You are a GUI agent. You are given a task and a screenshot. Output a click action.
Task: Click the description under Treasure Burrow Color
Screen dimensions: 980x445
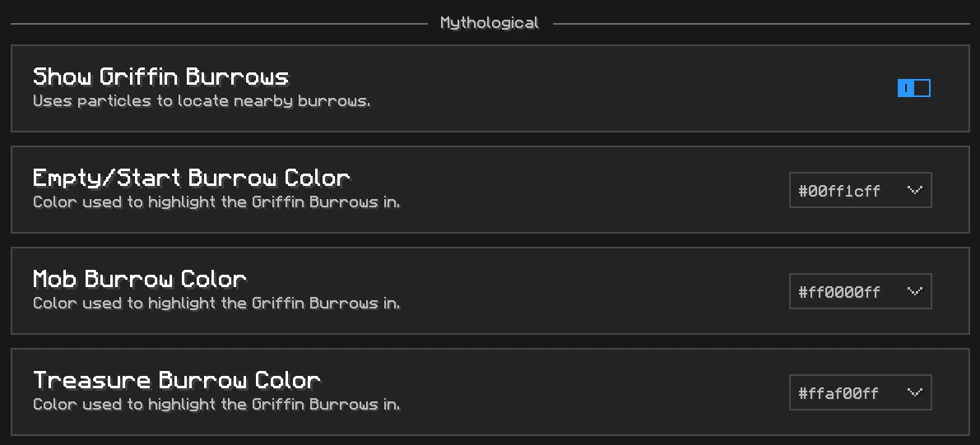click(216, 405)
